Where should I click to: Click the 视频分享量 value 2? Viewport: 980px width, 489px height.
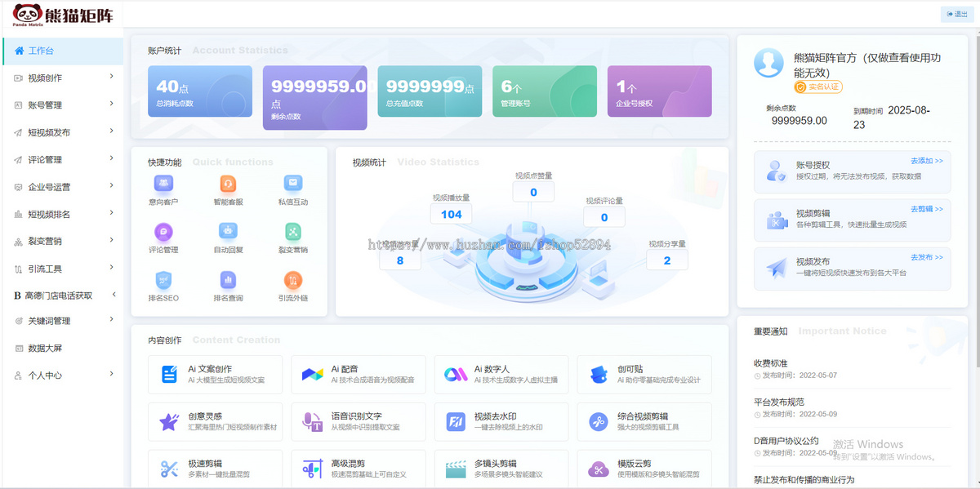(667, 260)
